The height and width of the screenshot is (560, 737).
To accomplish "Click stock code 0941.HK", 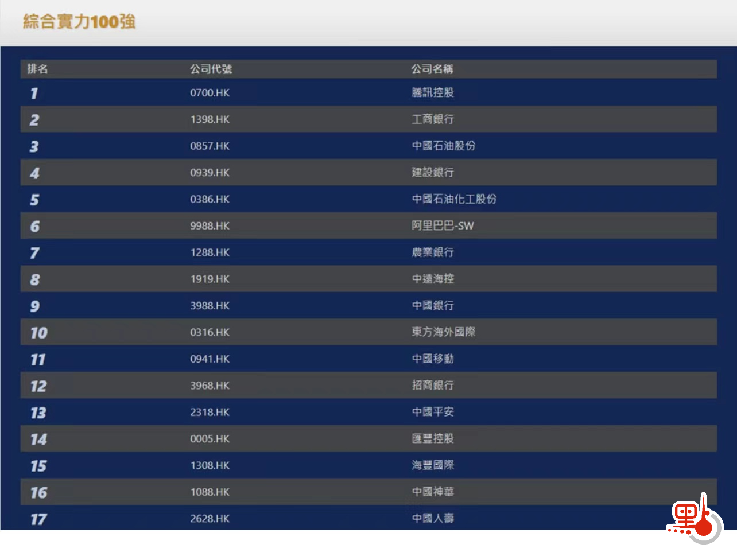I will (210, 359).
